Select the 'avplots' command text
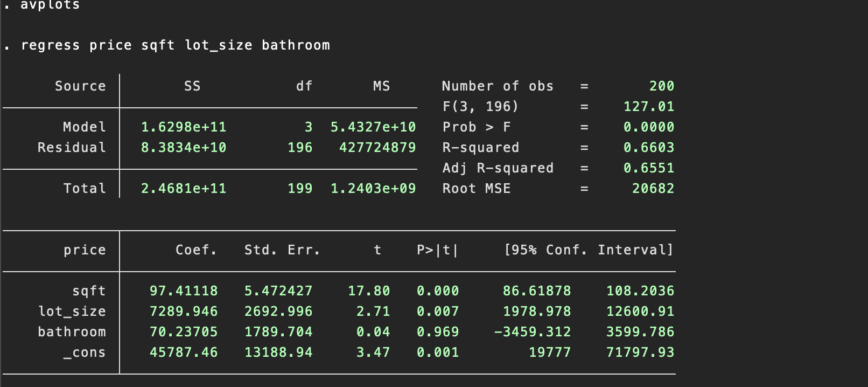868x387 pixels. point(50,5)
